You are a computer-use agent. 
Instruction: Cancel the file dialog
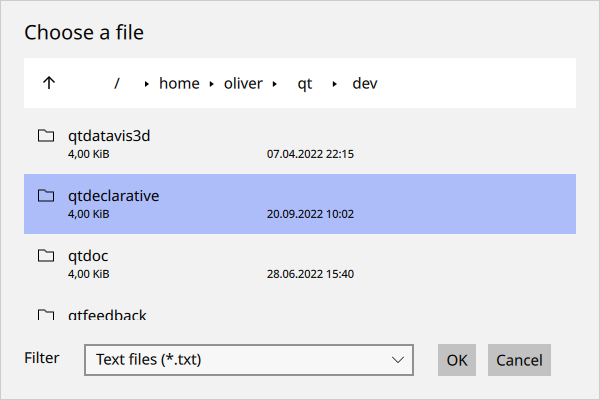[519, 360]
